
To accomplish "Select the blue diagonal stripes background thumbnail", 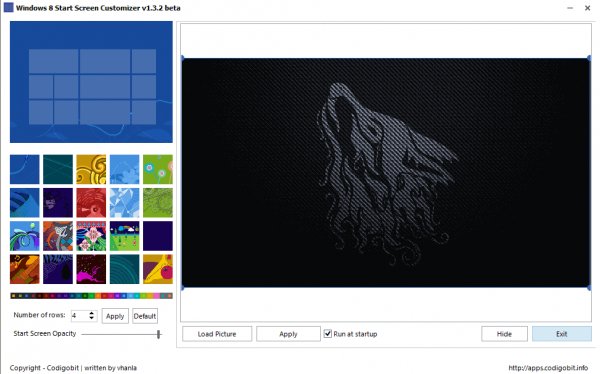I will coord(24,203).
